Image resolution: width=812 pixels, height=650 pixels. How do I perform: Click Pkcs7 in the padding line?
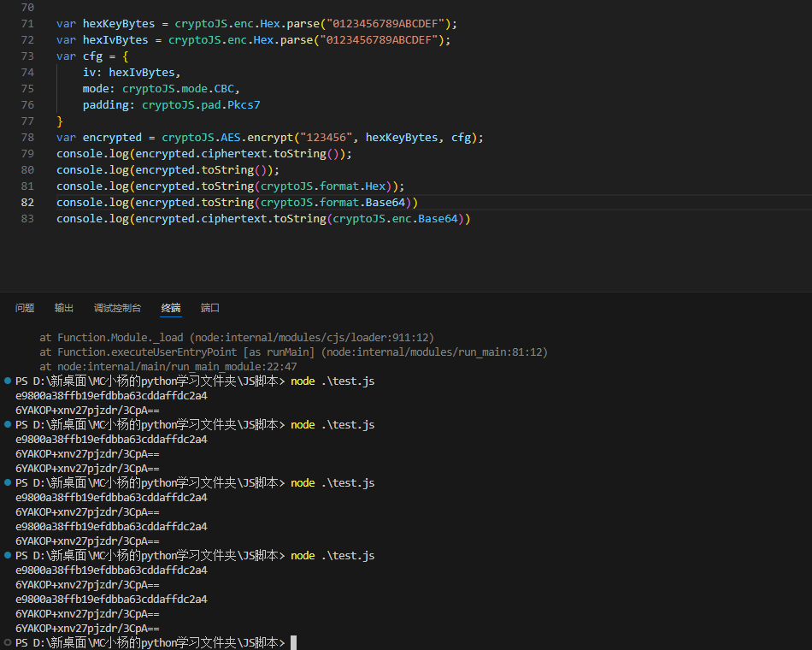coord(242,105)
